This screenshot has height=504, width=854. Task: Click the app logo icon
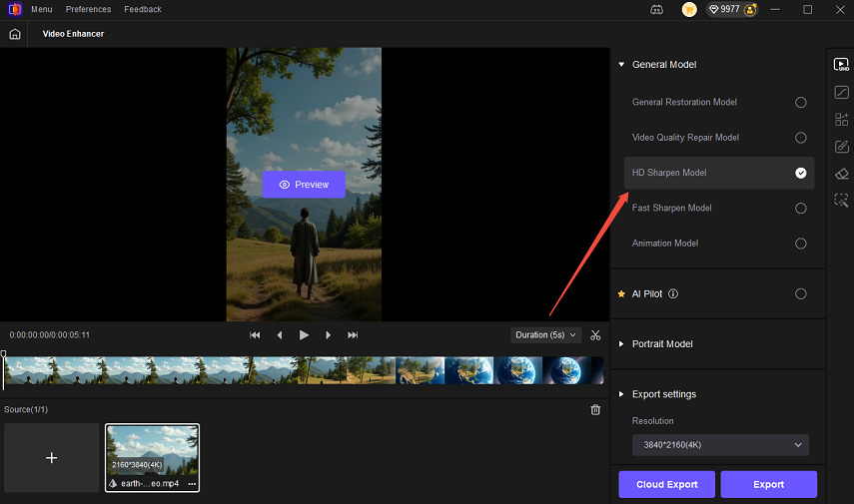point(15,9)
